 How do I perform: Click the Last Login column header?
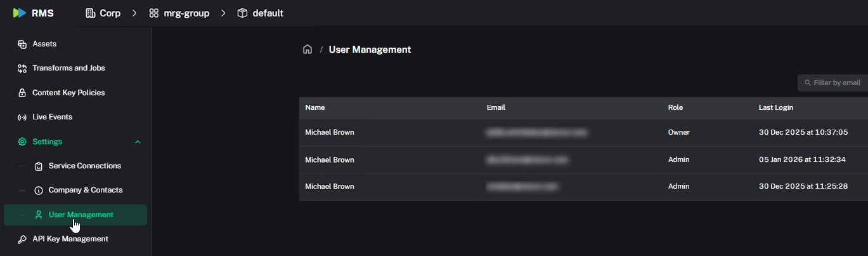776,108
